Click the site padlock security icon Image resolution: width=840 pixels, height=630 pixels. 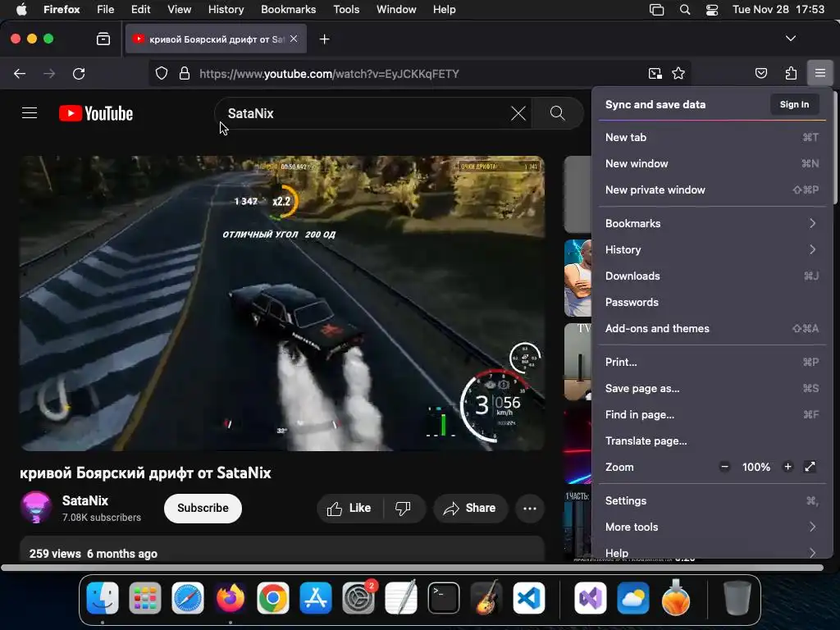[x=185, y=73]
